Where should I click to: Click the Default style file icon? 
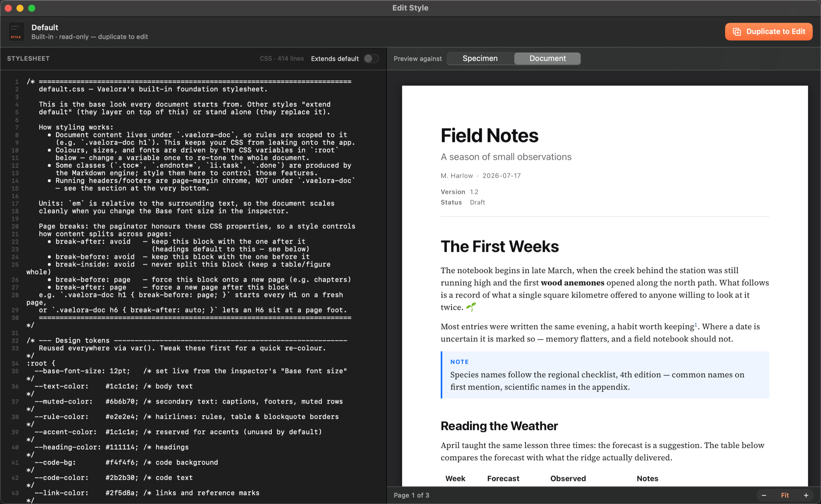point(16,32)
